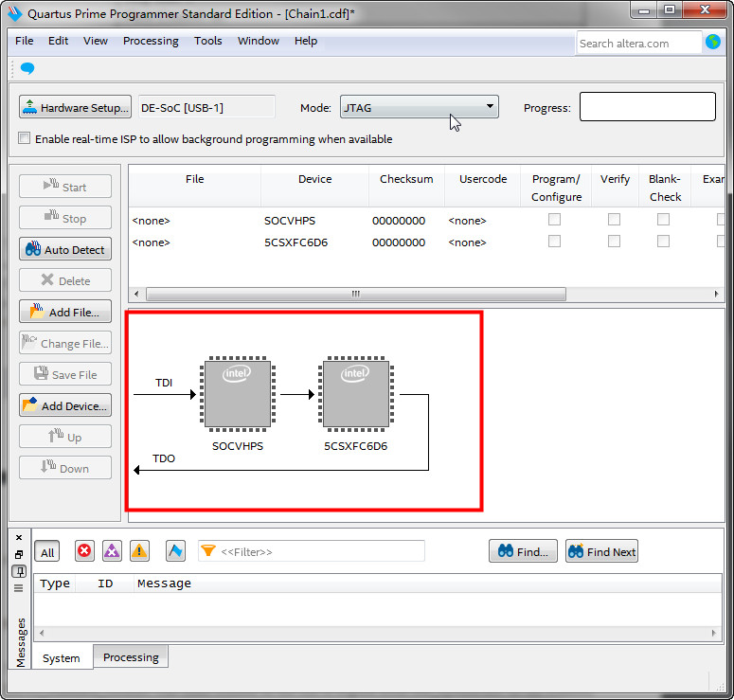
Task: Check Program/Configure for 5CSXFC6D6 row
Action: coord(554,242)
